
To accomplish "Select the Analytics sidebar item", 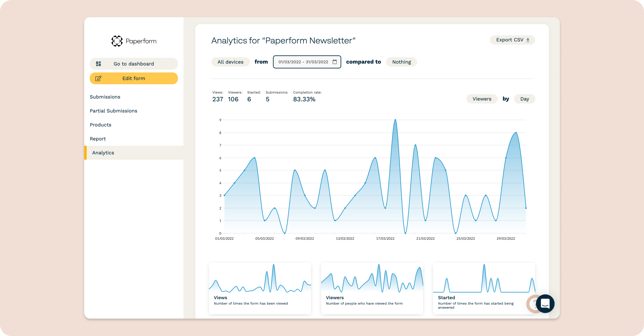I will 103,153.
